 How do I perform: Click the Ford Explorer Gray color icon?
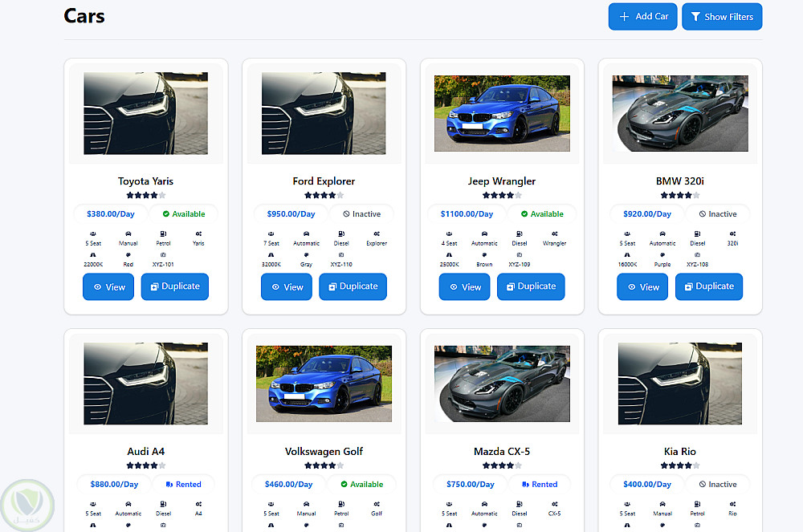(x=306, y=254)
